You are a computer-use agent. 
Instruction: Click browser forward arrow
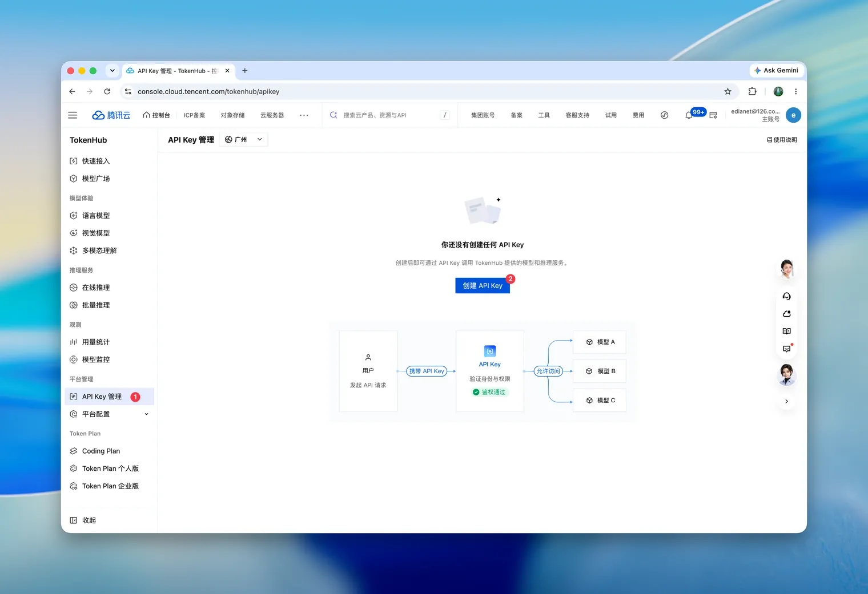(x=90, y=91)
